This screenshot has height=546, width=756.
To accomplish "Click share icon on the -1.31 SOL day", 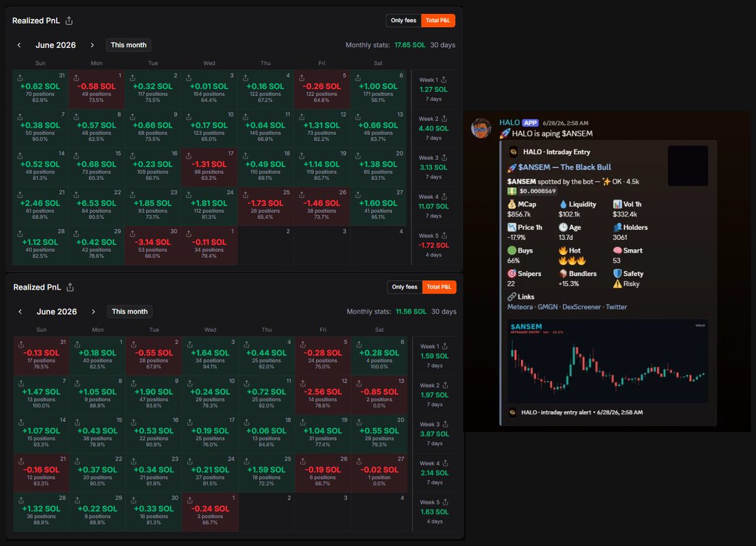I will [x=189, y=156].
